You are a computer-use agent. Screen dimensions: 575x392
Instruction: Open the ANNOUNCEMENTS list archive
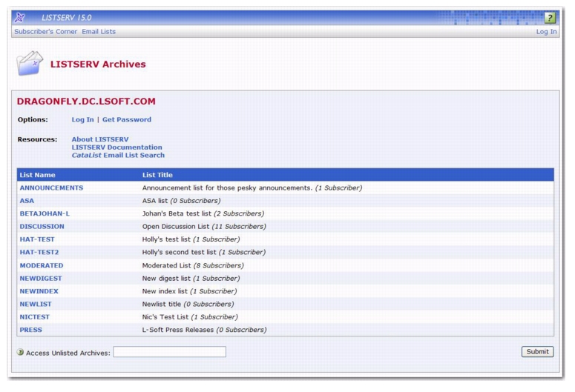(51, 188)
